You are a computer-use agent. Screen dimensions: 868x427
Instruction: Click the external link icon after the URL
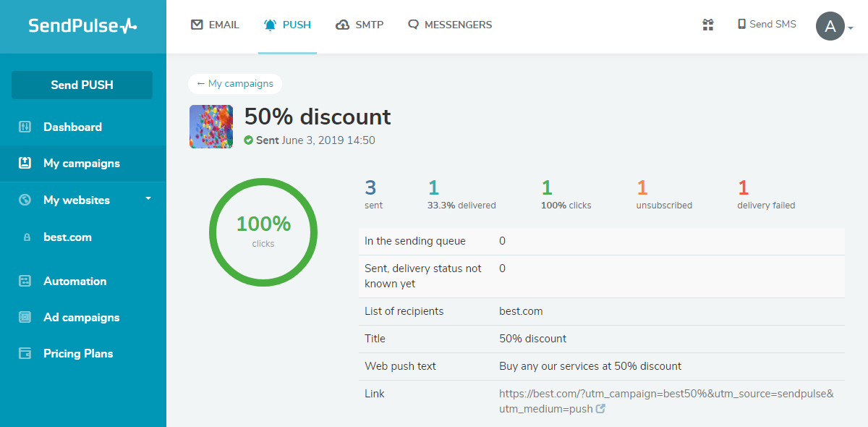tap(600, 409)
